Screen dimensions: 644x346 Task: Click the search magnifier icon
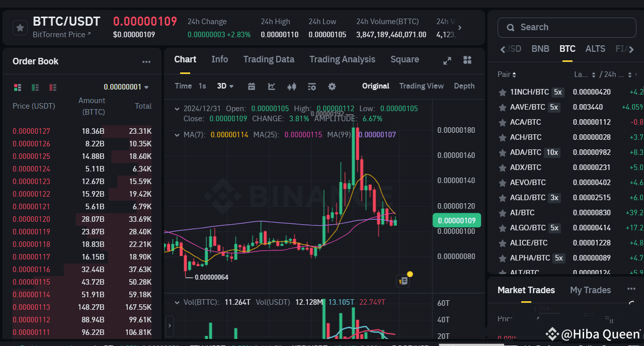pyautogui.click(x=511, y=28)
